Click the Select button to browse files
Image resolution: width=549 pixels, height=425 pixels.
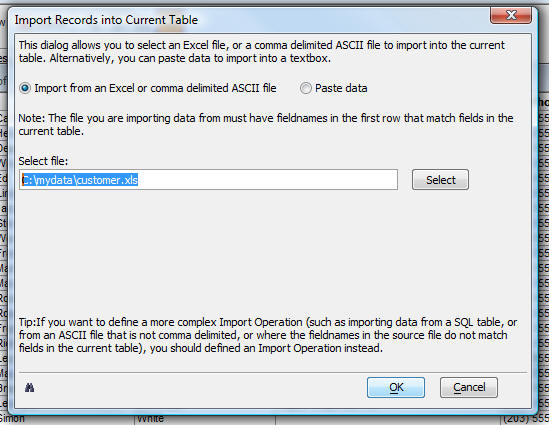click(x=440, y=180)
